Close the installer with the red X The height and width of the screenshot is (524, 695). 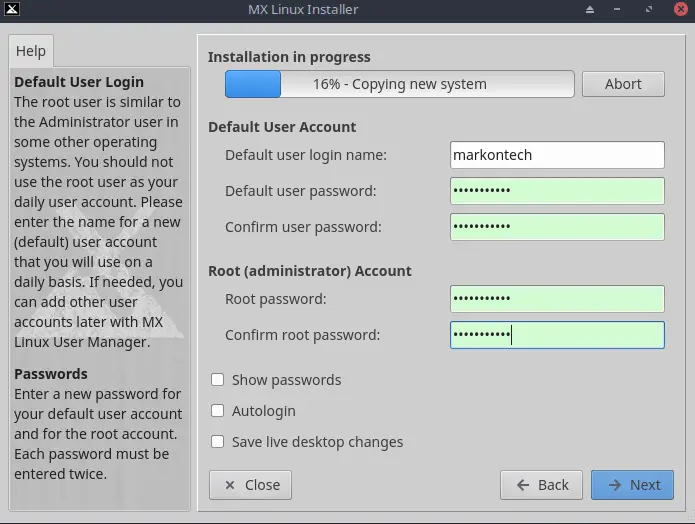pyautogui.click(x=681, y=9)
